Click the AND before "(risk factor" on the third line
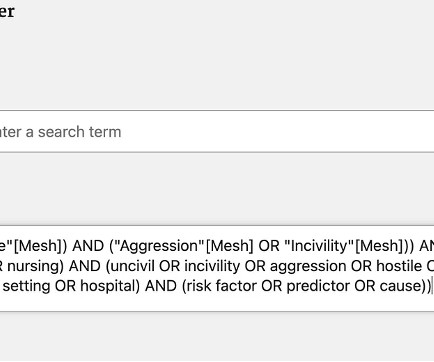This screenshot has width=434, height=362. (x=161, y=286)
